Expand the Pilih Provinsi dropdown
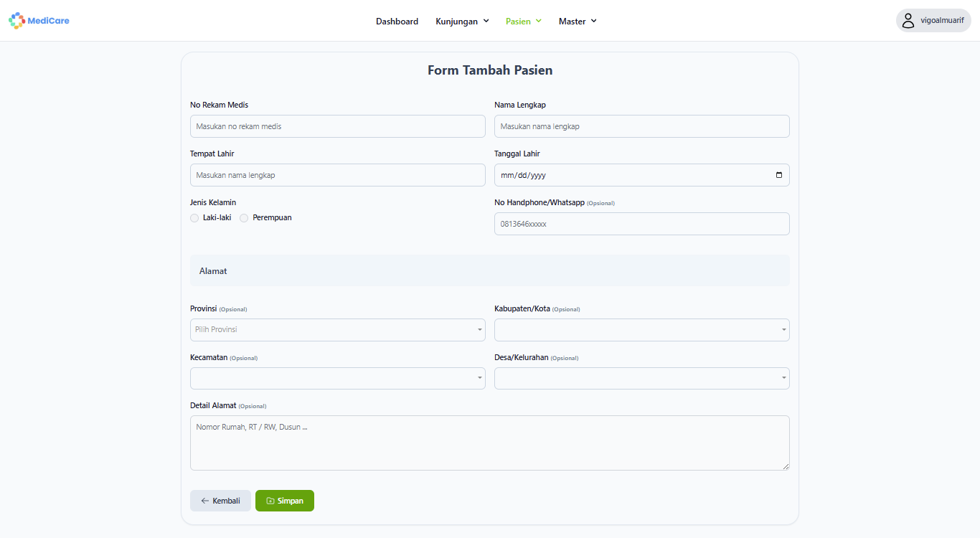980x538 pixels. click(x=337, y=330)
